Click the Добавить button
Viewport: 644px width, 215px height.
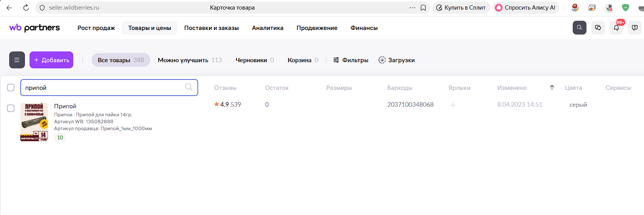coord(51,60)
